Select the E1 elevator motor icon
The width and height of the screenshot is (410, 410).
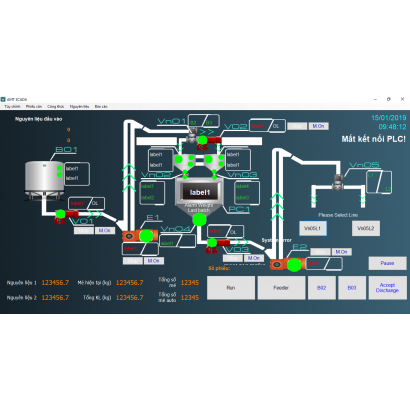140,236
